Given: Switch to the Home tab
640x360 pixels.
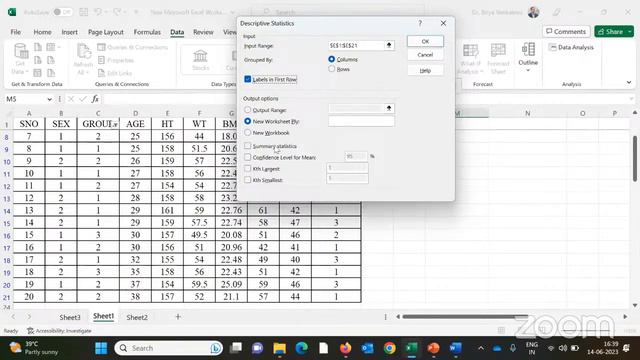Looking at the screenshot, I should pos(42,32).
